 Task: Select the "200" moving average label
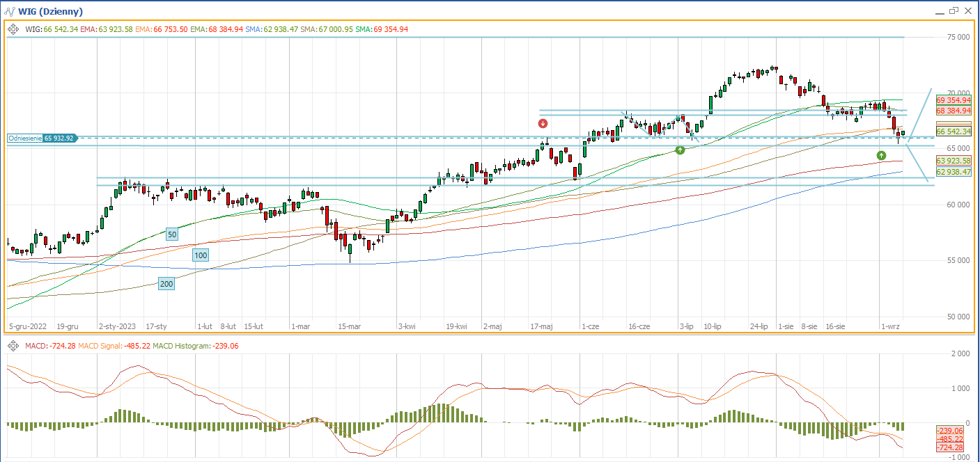click(166, 283)
